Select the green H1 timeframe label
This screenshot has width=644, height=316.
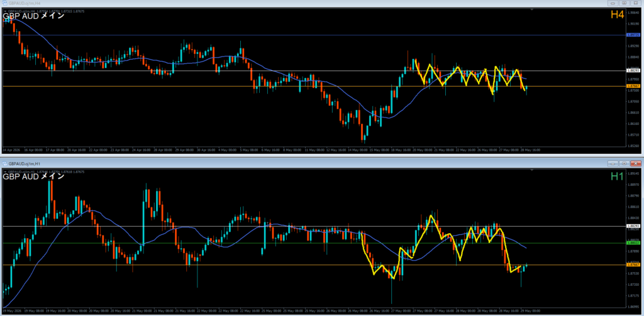pos(618,177)
